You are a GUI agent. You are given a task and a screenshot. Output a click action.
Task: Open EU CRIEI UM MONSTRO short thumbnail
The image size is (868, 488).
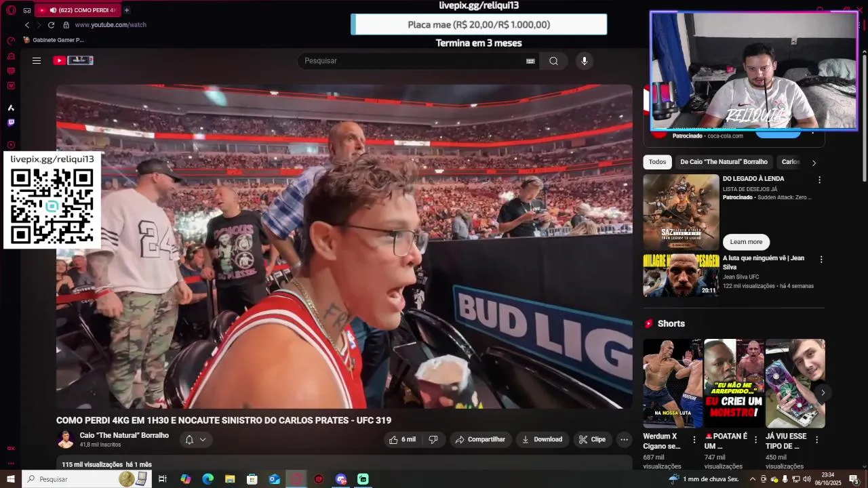tap(734, 383)
